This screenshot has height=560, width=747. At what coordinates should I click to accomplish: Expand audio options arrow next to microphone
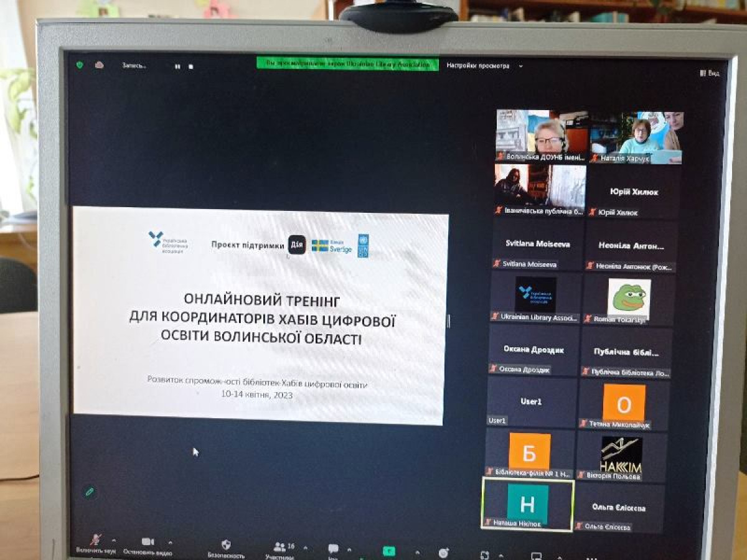[113, 541]
